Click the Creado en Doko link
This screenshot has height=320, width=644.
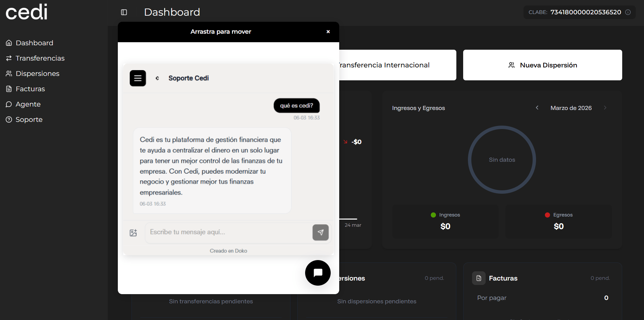pyautogui.click(x=229, y=251)
